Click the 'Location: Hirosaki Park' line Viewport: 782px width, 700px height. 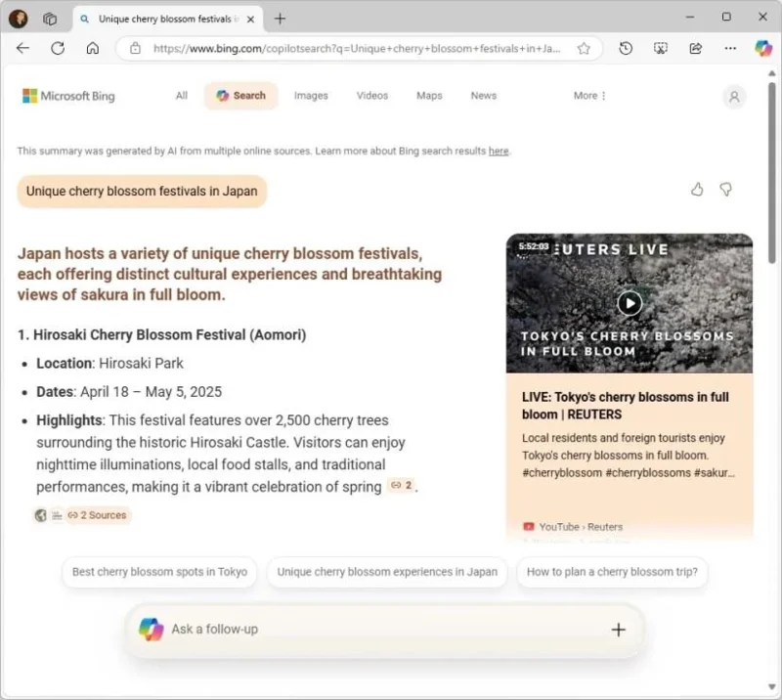(109, 364)
